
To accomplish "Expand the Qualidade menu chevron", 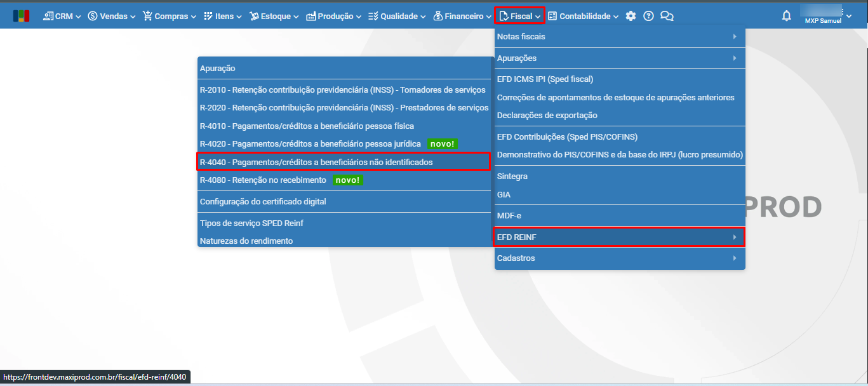I will point(424,17).
